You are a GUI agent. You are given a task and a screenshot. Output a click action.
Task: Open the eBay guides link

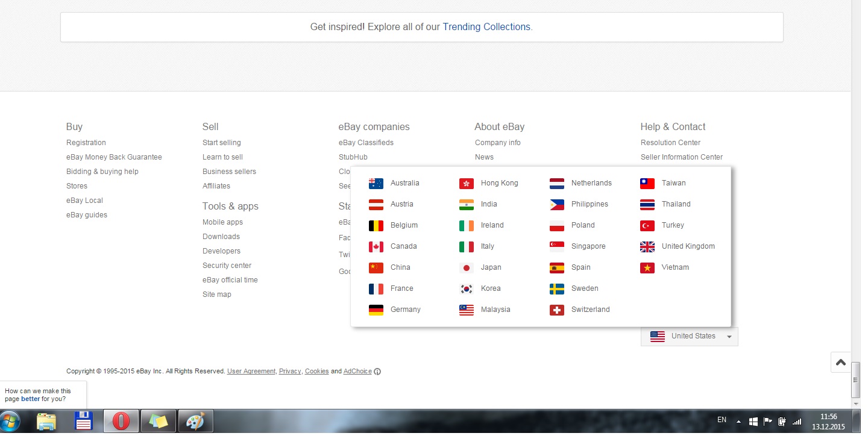click(x=86, y=215)
